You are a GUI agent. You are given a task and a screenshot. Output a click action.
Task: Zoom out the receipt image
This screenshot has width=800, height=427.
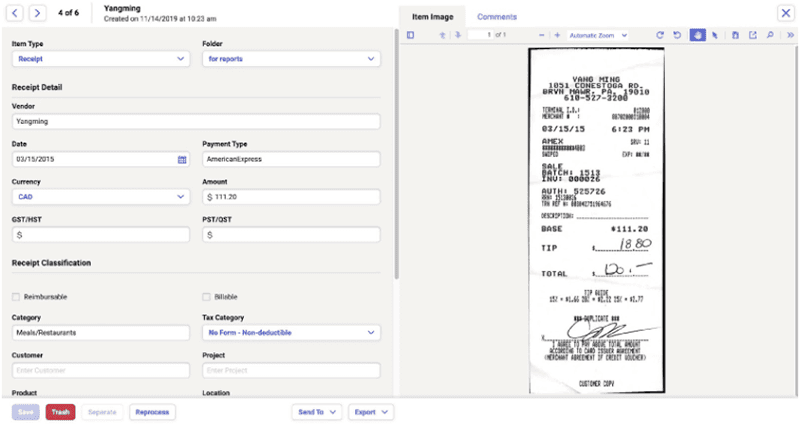(x=541, y=35)
